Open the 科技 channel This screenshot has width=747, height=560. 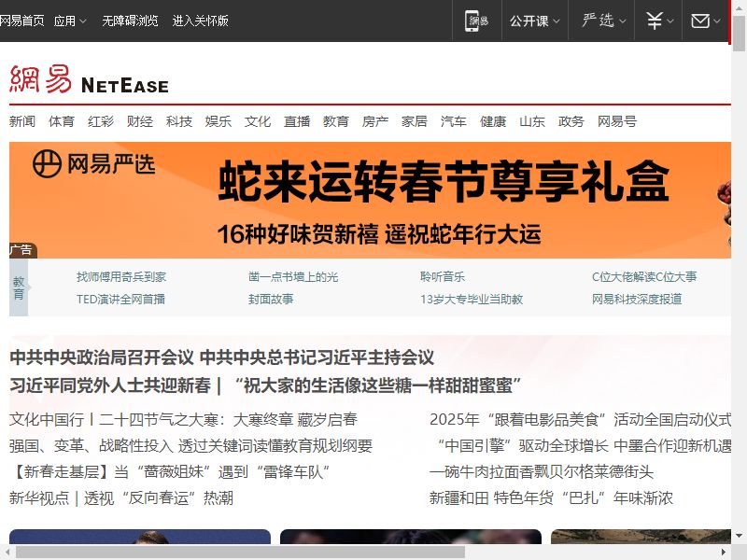179,121
